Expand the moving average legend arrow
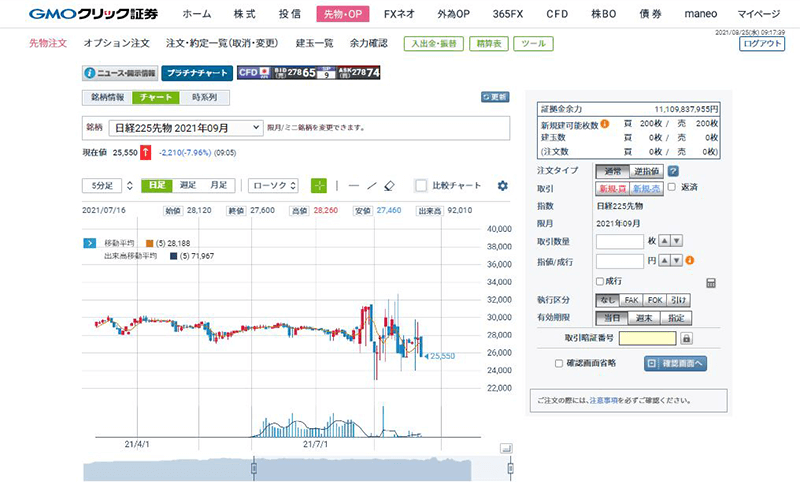 [89, 243]
